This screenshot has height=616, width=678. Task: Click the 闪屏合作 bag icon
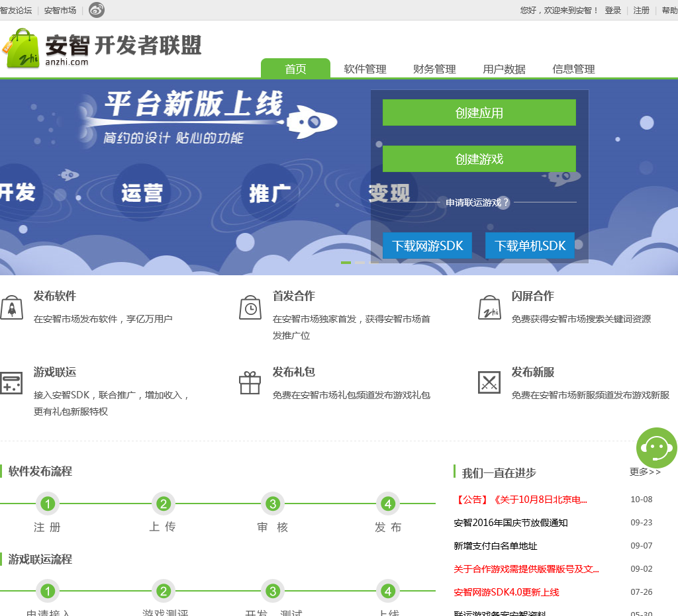click(489, 308)
